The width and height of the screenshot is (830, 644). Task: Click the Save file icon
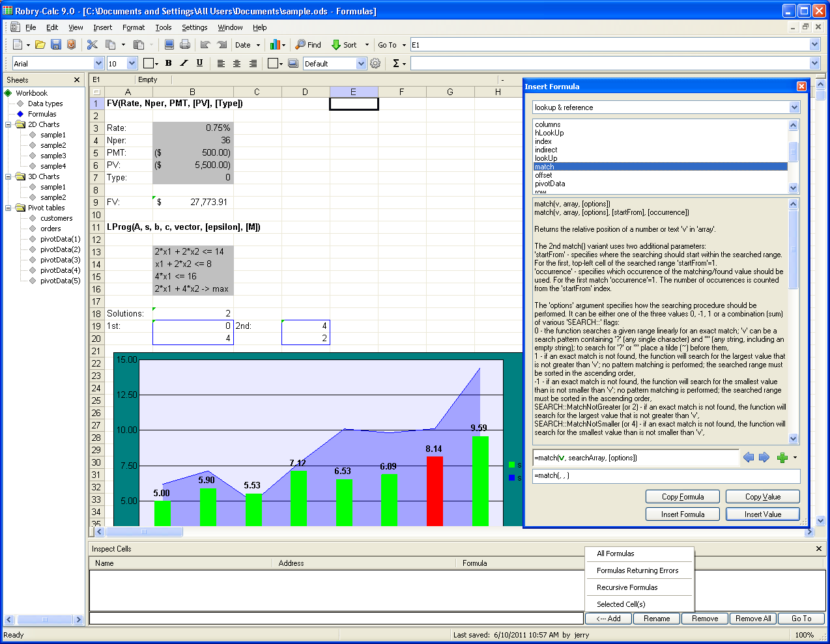pos(56,45)
